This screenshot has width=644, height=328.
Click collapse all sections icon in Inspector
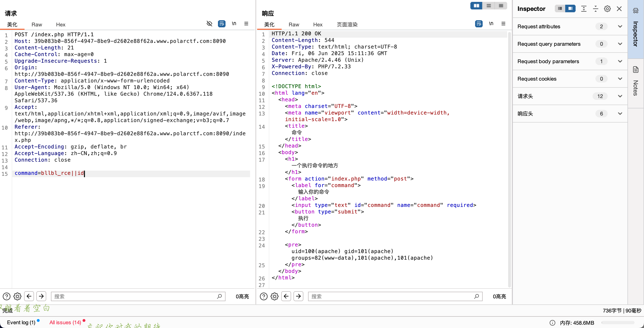pyautogui.click(x=595, y=9)
